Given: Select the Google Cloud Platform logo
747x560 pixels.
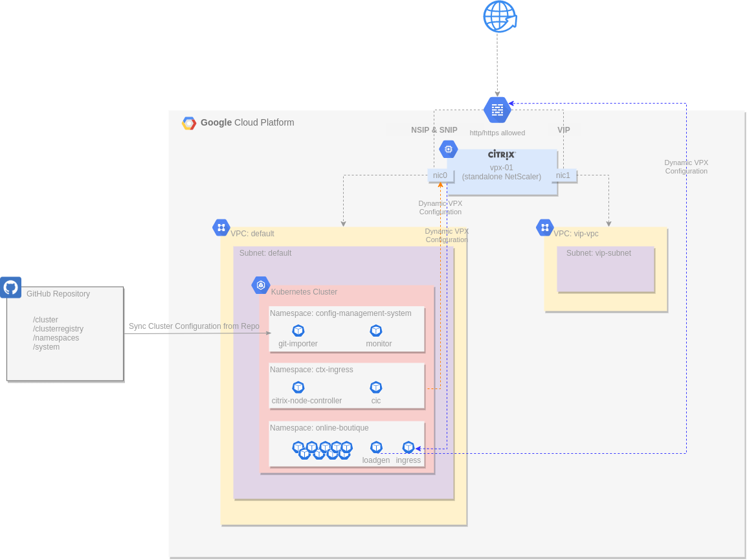Looking at the screenshot, I should tap(189, 123).
